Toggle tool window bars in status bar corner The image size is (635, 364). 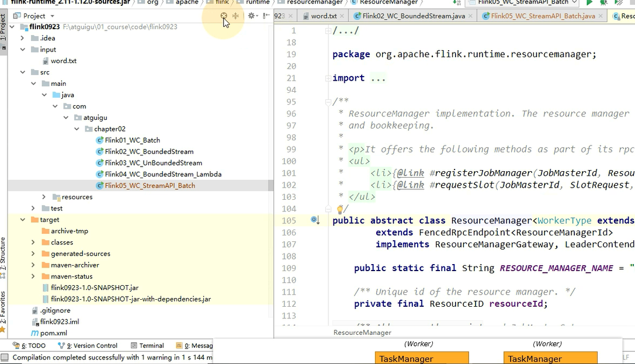[5, 357]
